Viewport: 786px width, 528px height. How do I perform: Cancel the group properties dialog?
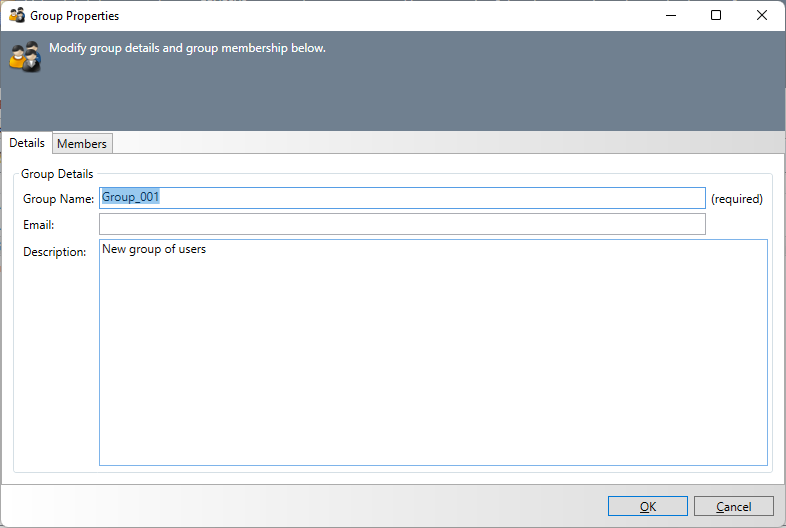click(734, 506)
